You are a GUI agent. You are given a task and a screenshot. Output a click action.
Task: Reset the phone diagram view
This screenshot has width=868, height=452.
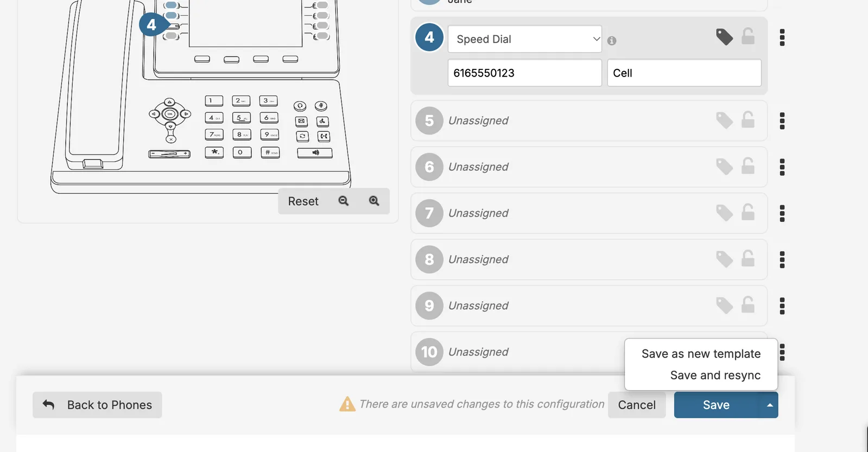(303, 201)
